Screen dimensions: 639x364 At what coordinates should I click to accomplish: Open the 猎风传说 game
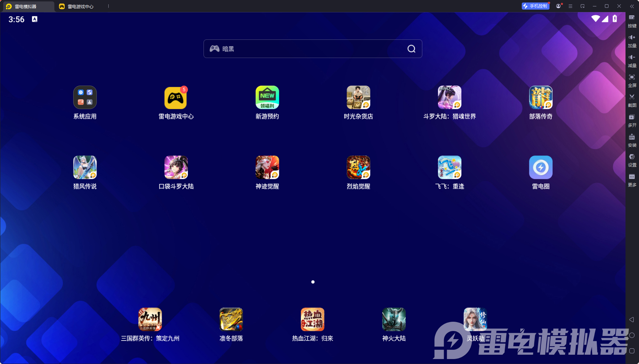click(85, 167)
